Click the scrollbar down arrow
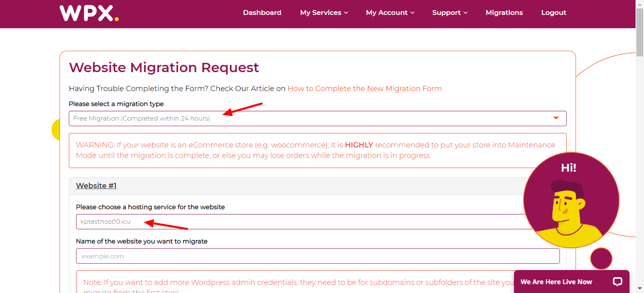Image resolution: width=644 pixels, height=293 pixels. (x=640, y=289)
